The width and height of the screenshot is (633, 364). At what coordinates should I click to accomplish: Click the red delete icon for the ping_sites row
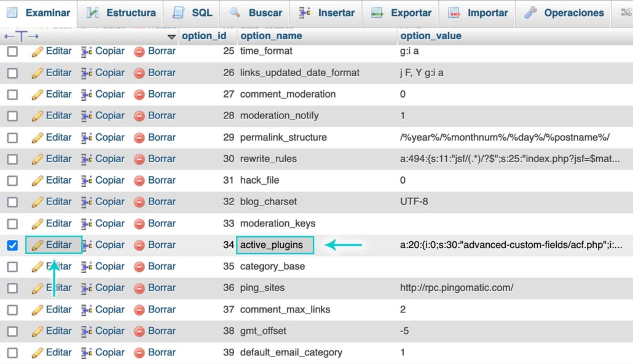(x=140, y=288)
